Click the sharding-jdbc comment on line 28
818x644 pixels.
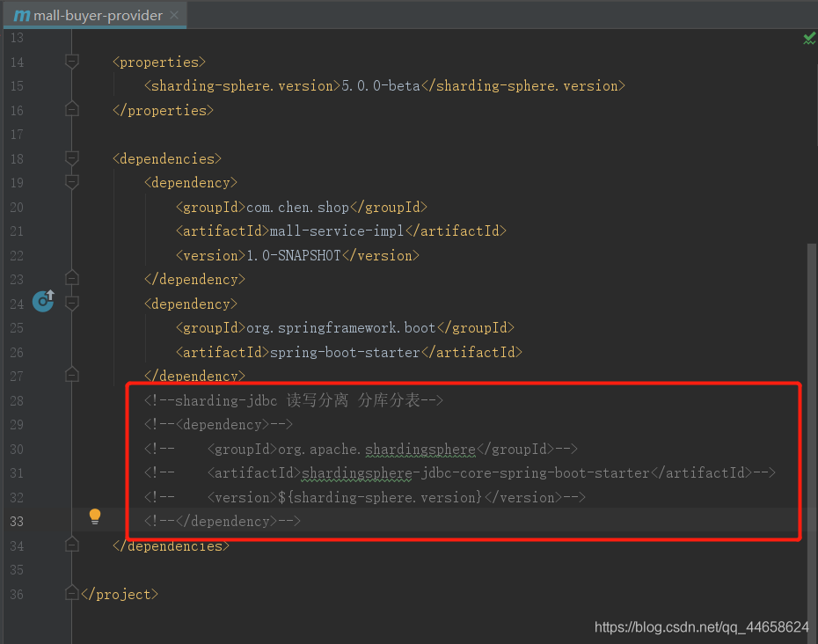(x=294, y=400)
